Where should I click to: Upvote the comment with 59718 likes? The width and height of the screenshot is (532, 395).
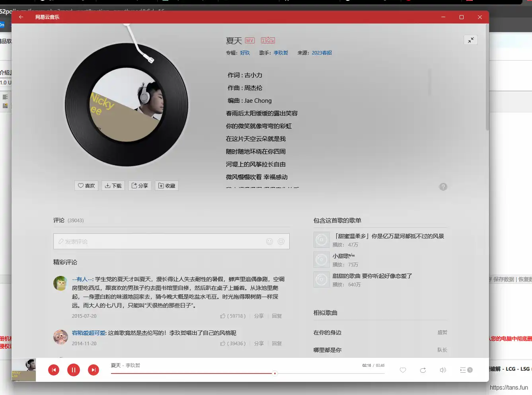(233, 316)
